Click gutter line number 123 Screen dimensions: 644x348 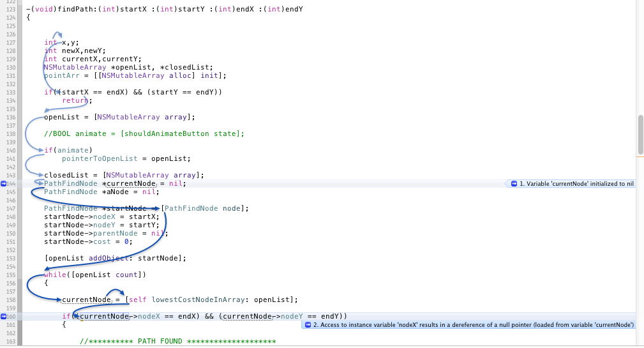pyautogui.click(x=11, y=9)
